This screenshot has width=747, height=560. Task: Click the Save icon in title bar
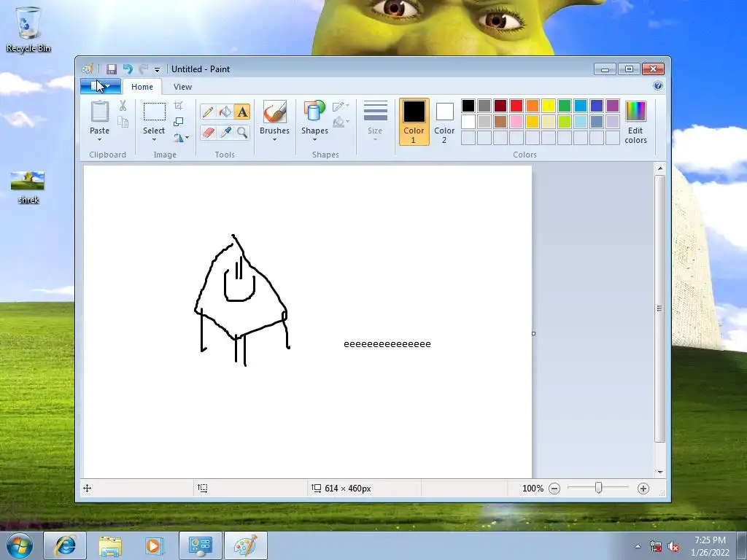pyautogui.click(x=111, y=69)
